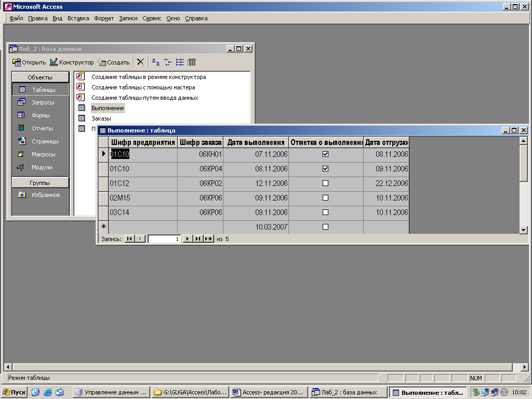This screenshot has height=399, width=532.
Task: Open the Вставка menu
Action: (x=78, y=18)
